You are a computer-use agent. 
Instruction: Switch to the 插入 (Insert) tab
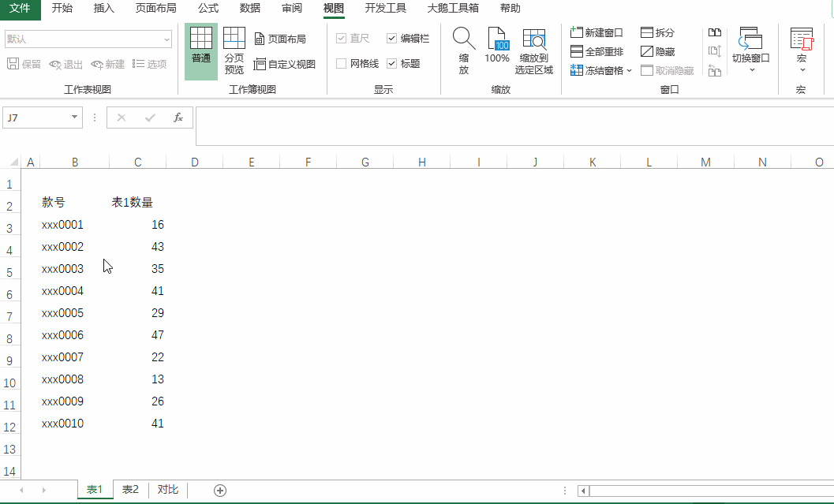pyautogui.click(x=103, y=9)
